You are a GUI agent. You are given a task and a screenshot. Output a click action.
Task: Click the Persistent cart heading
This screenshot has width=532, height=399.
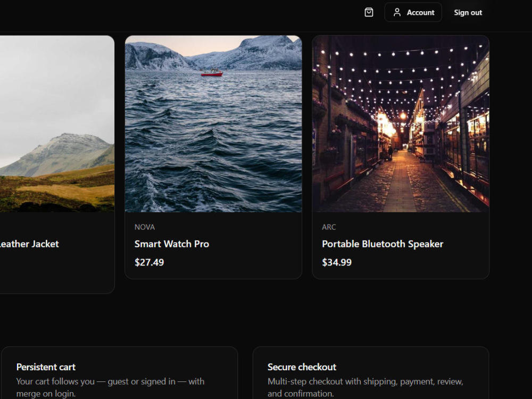(x=46, y=367)
